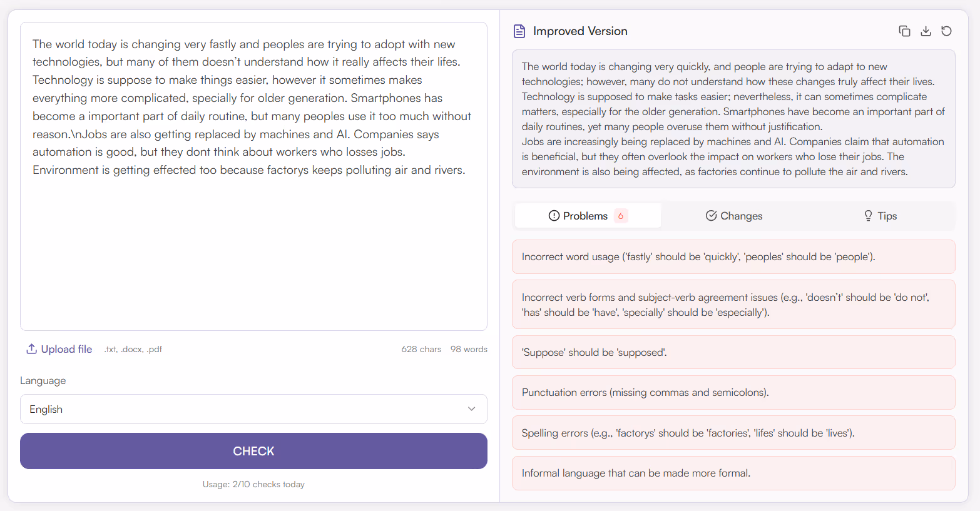This screenshot has width=980, height=511.
Task: Open the Tips tab
Action: [x=879, y=215]
